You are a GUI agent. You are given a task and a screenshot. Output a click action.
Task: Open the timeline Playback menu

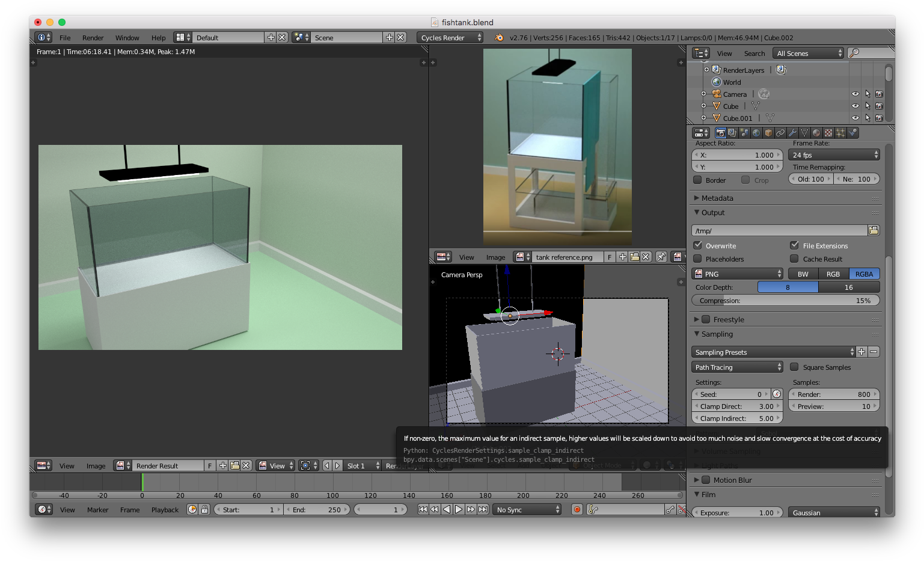click(165, 510)
